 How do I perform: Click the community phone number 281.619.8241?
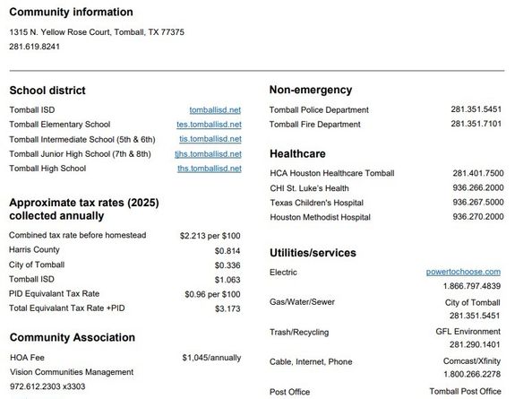coord(34,47)
